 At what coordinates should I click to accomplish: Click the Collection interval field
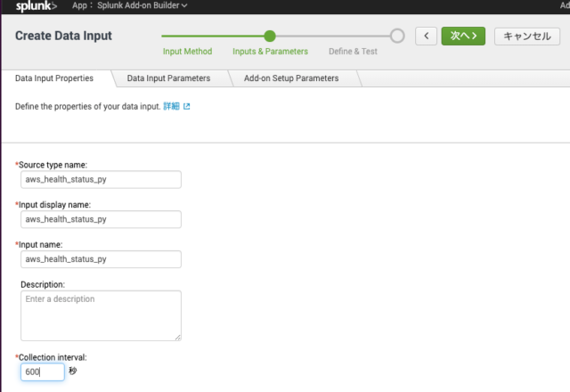43,372
